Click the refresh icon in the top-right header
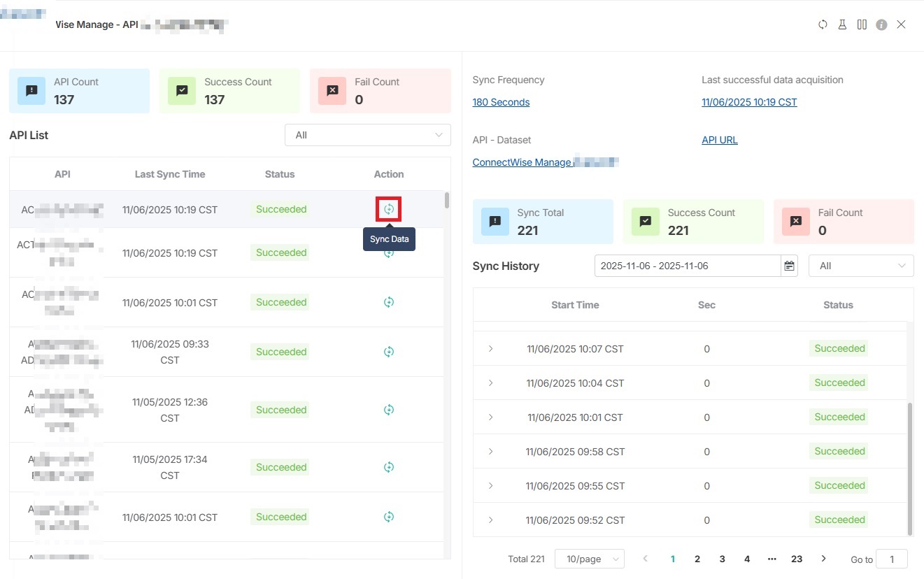 [823, 24]
